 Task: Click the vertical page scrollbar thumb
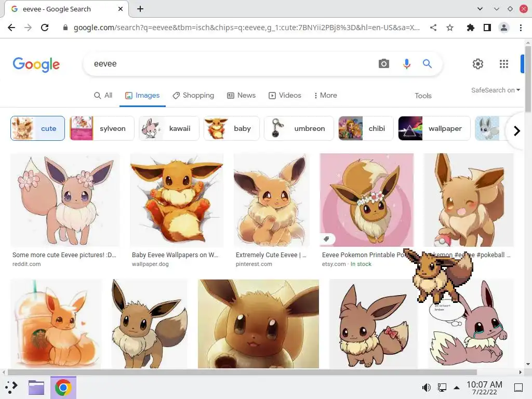click(x=528, y=79)
